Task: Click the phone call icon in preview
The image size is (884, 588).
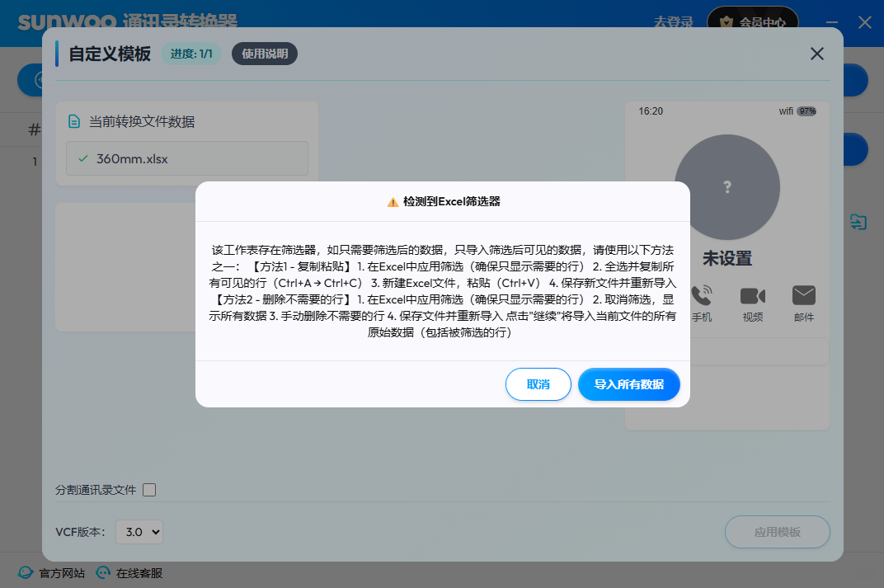Action: pos(702,296)
